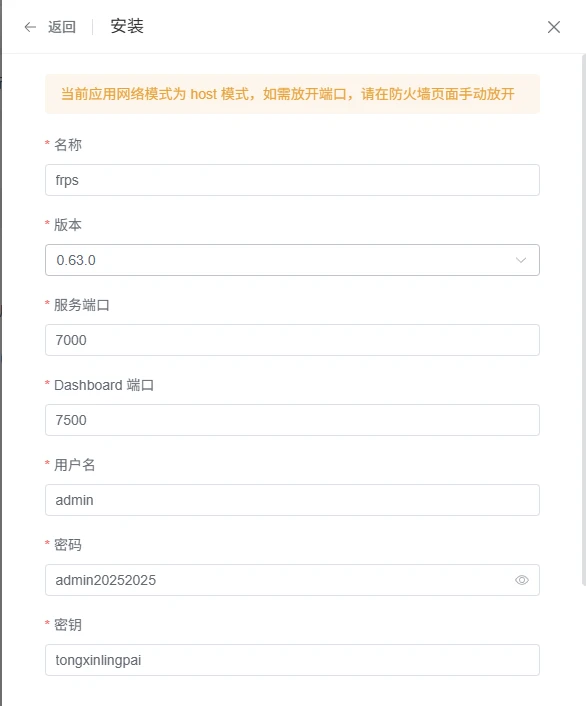586x706 pixels.
Task: Click the 服务端口 label
Action: [82, 305]
